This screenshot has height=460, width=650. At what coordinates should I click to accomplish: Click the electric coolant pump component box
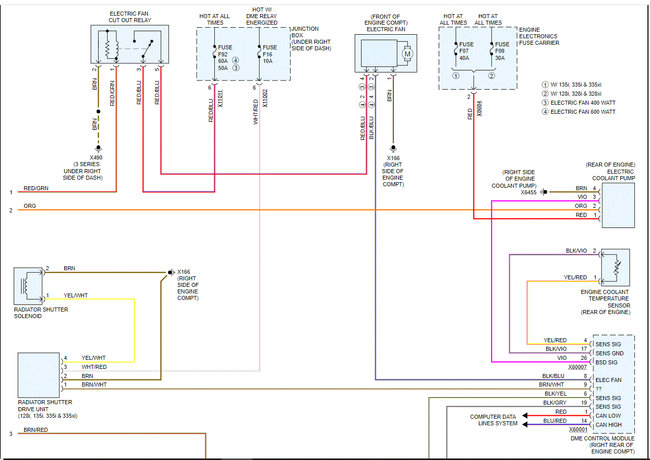[x=618, y=205]
